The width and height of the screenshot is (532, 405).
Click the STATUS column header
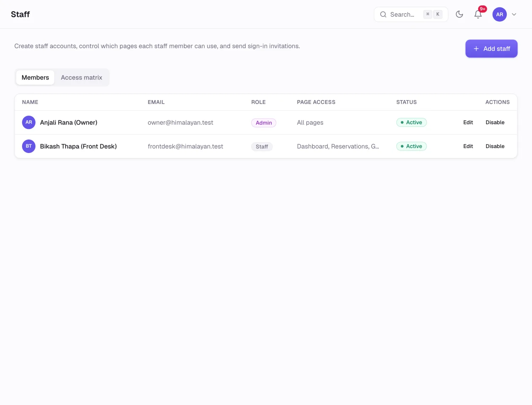[406, 102]
